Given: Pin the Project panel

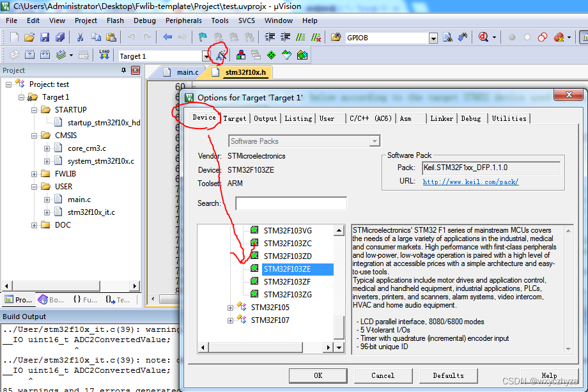Looking at the screenshot, I should (x=123, y=70).
